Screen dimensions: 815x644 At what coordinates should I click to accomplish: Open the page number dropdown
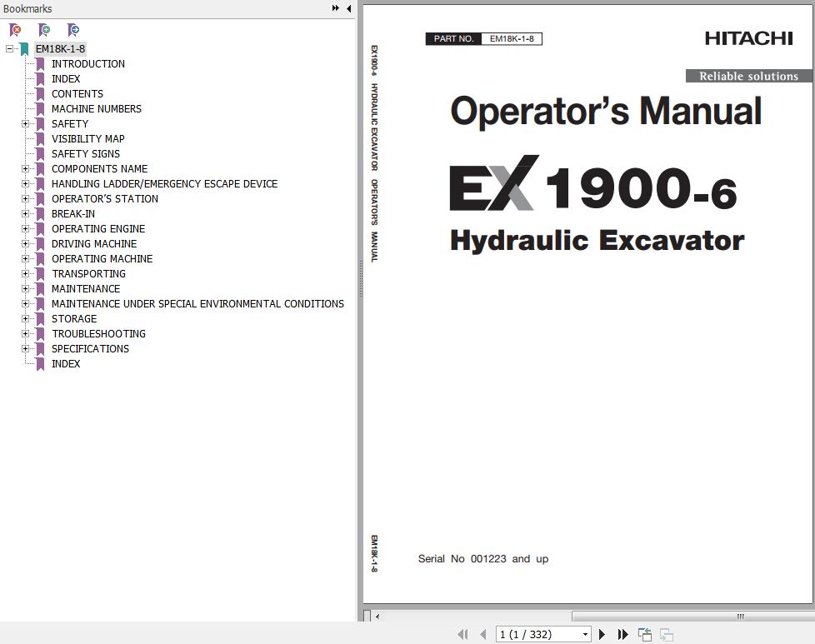585,634
